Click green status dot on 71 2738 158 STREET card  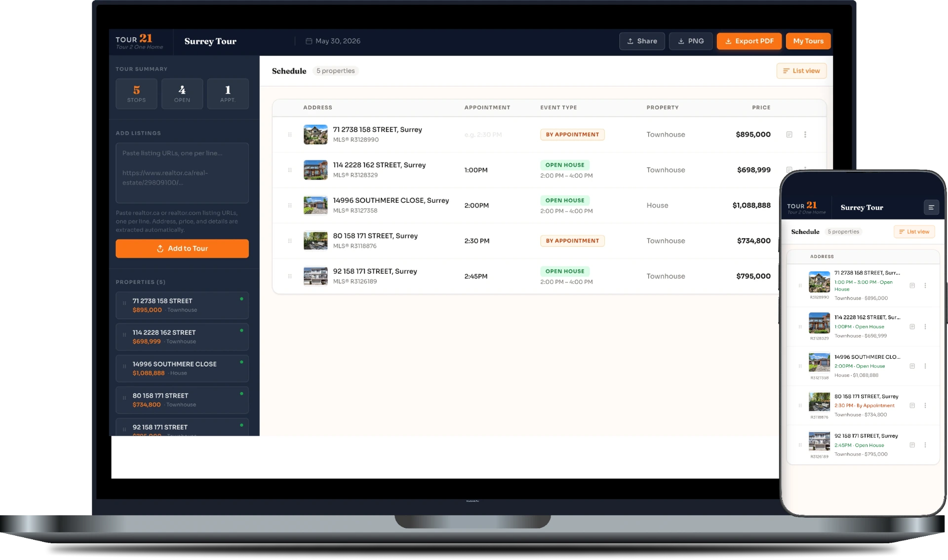click(241, 299)
